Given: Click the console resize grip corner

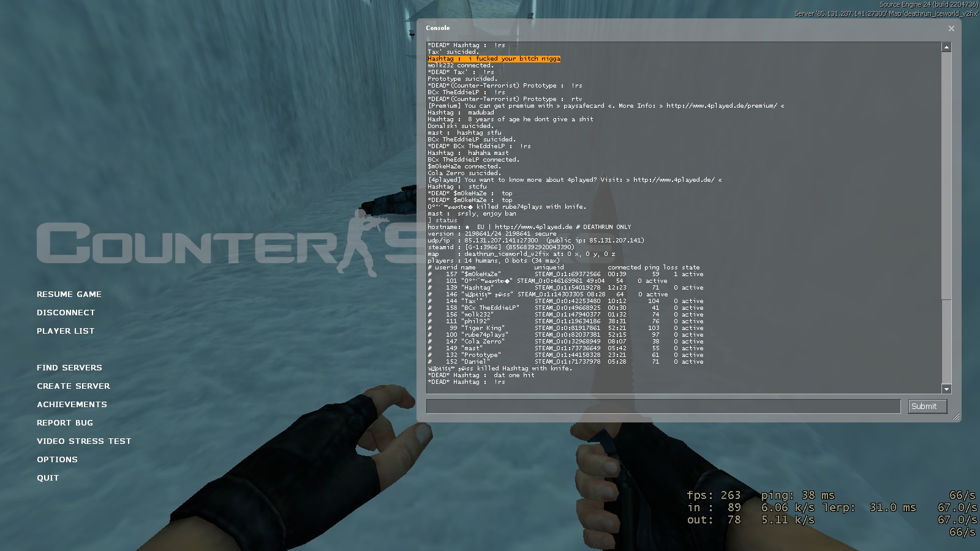Looking at the screenshot, I should click(x=956, y=417).
